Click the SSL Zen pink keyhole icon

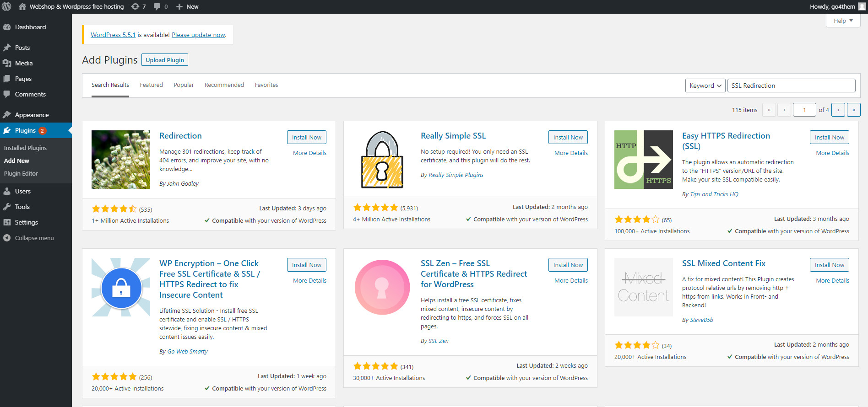coord(382,287)
